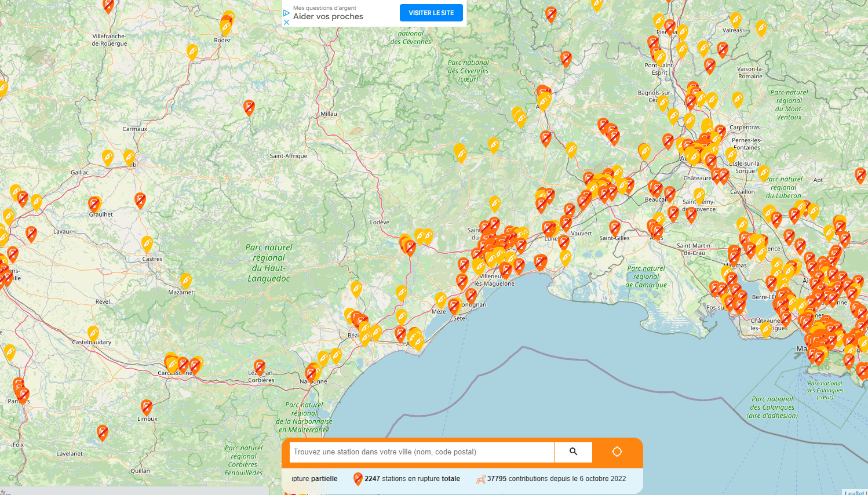This screenshot has width=868, height=495.
Task: Click the magnifier search button
Action: coord(573,452)
